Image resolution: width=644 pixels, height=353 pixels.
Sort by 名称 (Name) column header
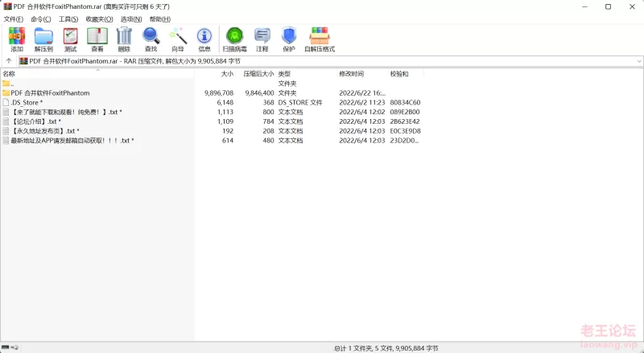point(97,74)
